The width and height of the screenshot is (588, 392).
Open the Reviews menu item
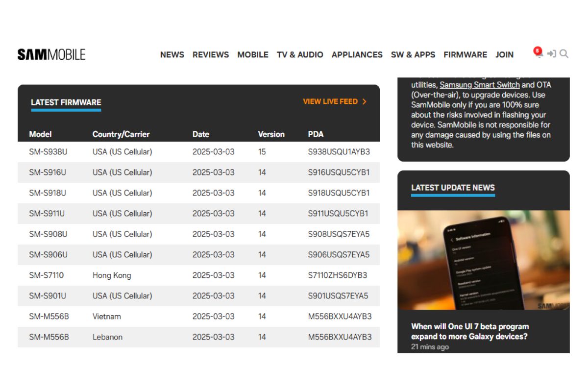click(211, 54)
